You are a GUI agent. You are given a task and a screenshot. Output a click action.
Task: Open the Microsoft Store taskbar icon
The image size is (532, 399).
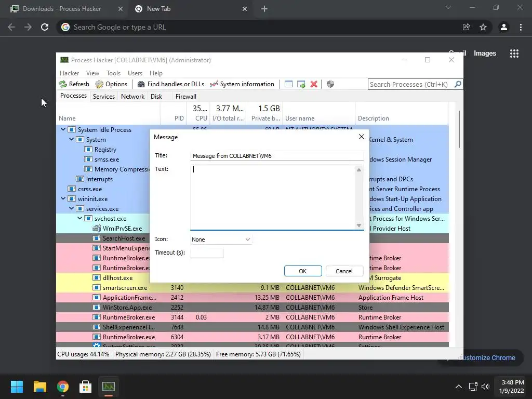pos(86,387)
